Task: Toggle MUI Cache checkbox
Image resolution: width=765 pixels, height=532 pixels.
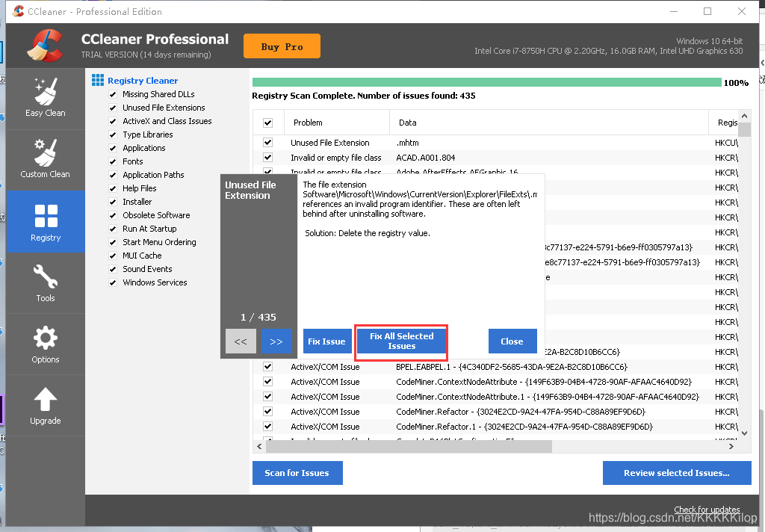Action: [x=113, y=256]
